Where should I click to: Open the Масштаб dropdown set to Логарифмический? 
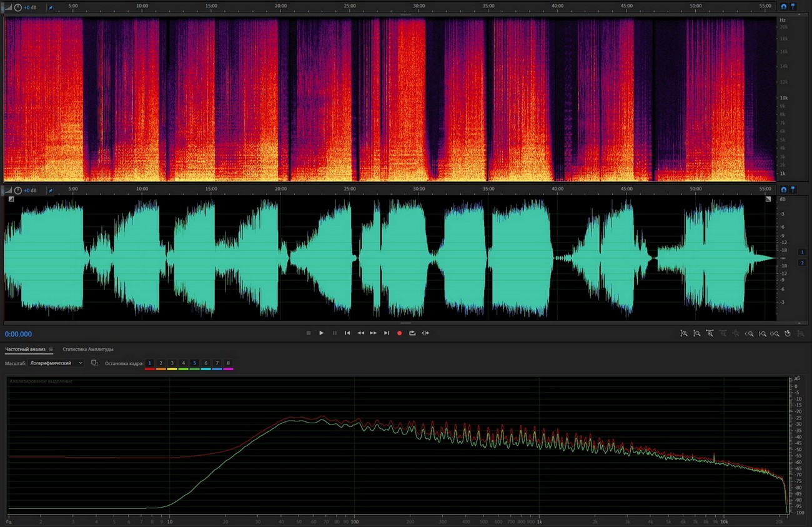click(x=56, y=363)
